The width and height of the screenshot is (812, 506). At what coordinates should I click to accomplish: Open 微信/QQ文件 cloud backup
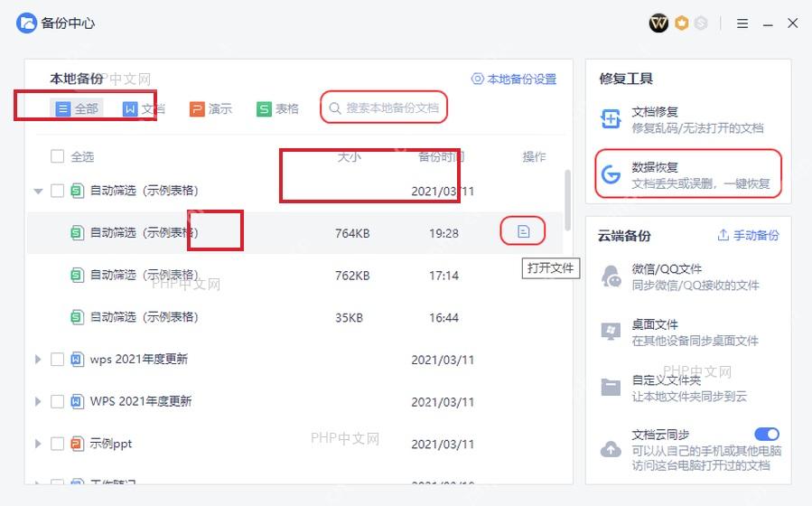click(689, 276)
